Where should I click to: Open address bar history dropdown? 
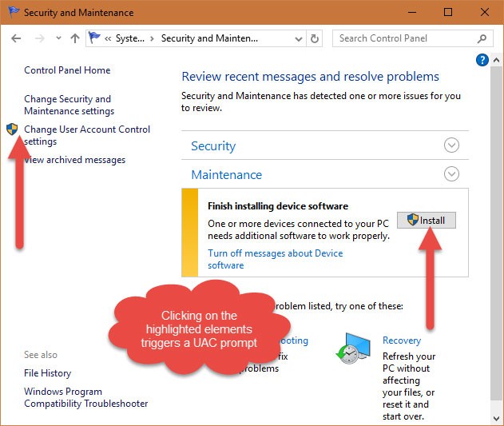click(x=299, y=39)
